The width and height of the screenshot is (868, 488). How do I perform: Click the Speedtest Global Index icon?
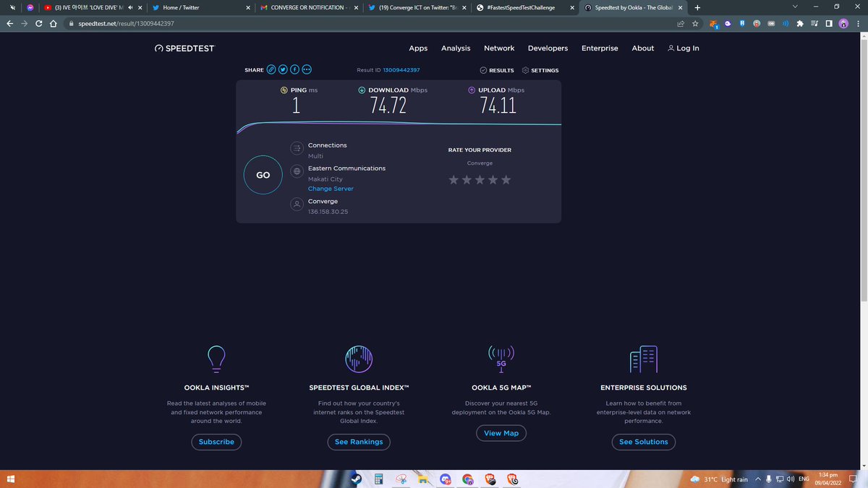[x=359, y=359]
